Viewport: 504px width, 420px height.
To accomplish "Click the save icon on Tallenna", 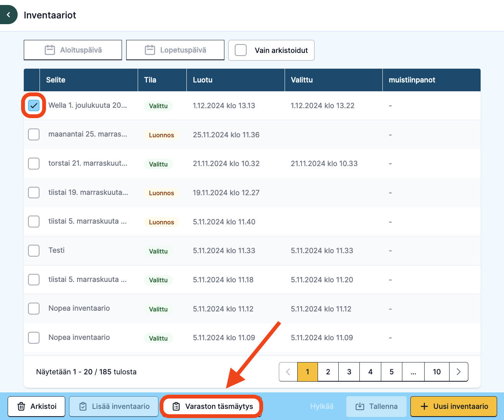I will [360, 406].
